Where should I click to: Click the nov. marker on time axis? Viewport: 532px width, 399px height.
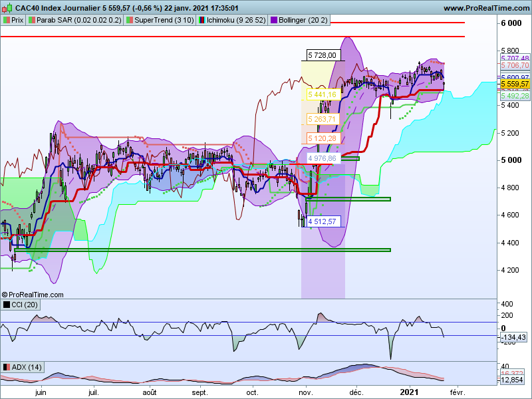point(306,392)
